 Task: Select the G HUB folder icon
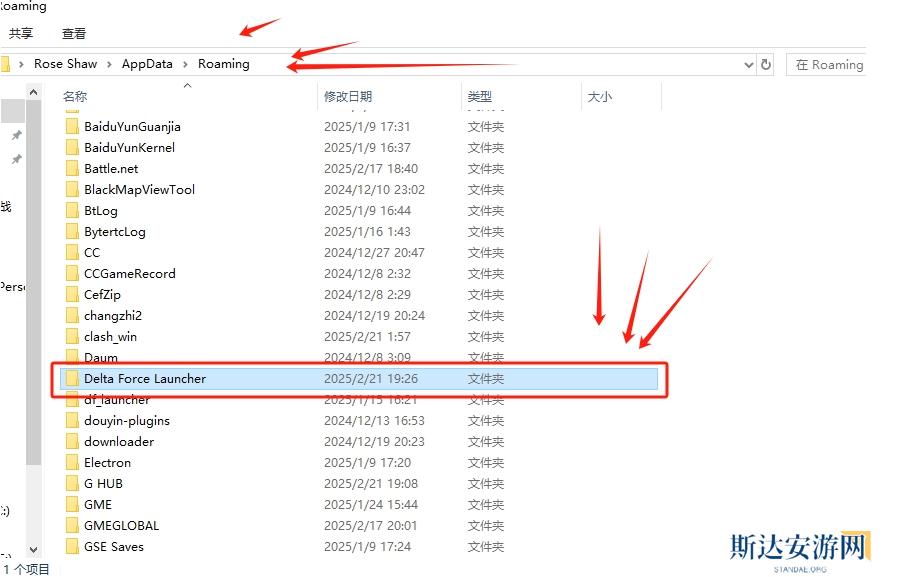click(x=72, y=484)
